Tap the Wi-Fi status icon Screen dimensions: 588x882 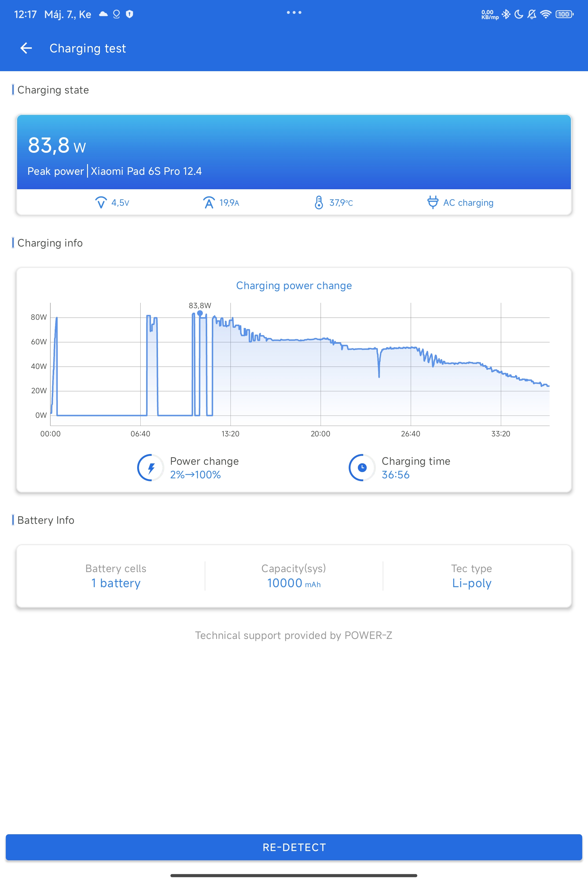click(546, 14)
